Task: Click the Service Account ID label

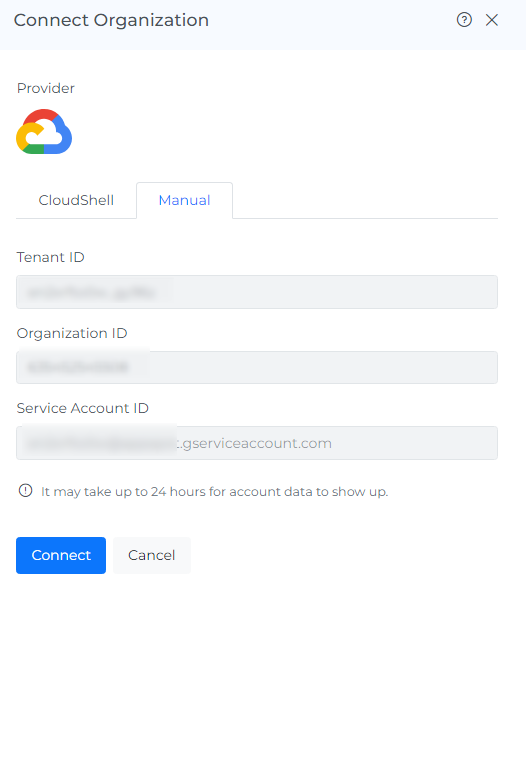Action: 83,408
